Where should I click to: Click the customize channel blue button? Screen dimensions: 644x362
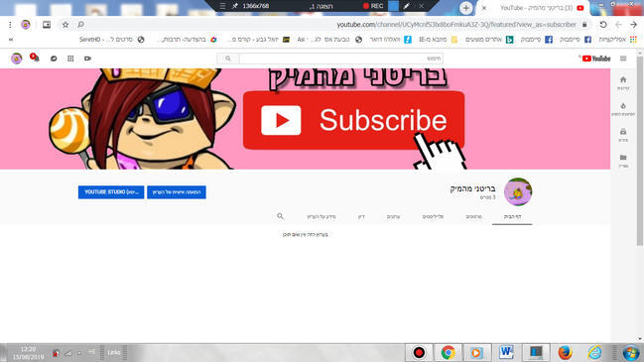point(177,192)
